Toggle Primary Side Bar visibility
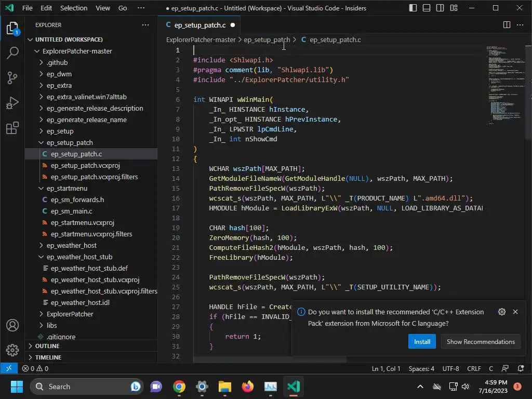532x399 pixels. pos(413,8)
